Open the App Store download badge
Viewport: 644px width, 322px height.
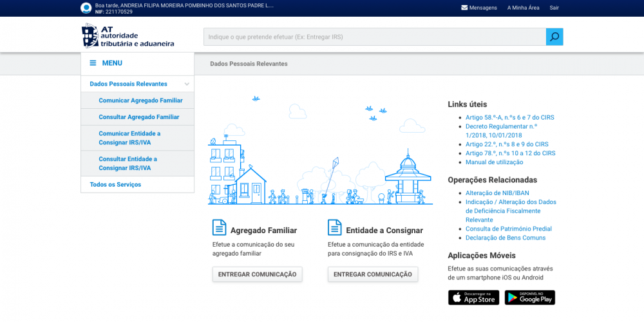click(473, 298)
